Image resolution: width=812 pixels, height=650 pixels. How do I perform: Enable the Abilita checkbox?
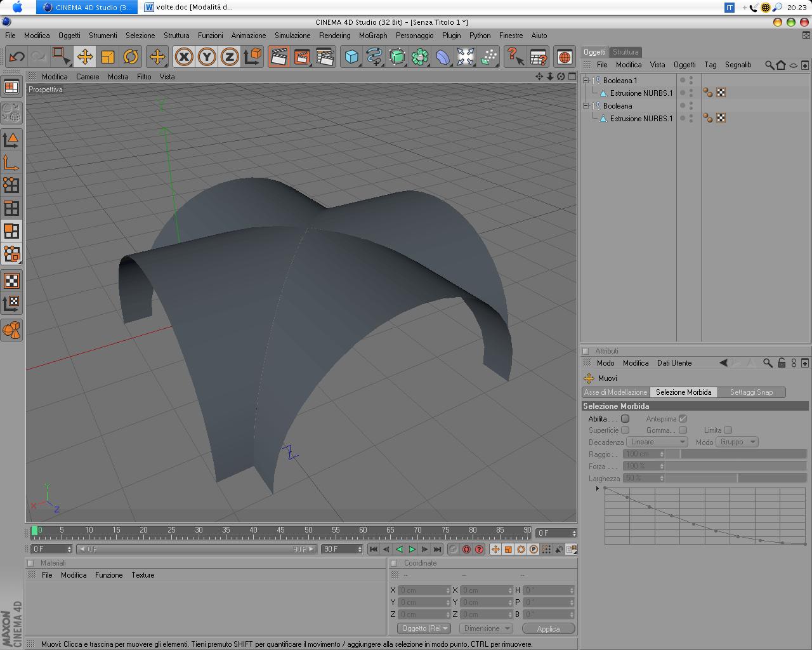click(x=625, y=419)
